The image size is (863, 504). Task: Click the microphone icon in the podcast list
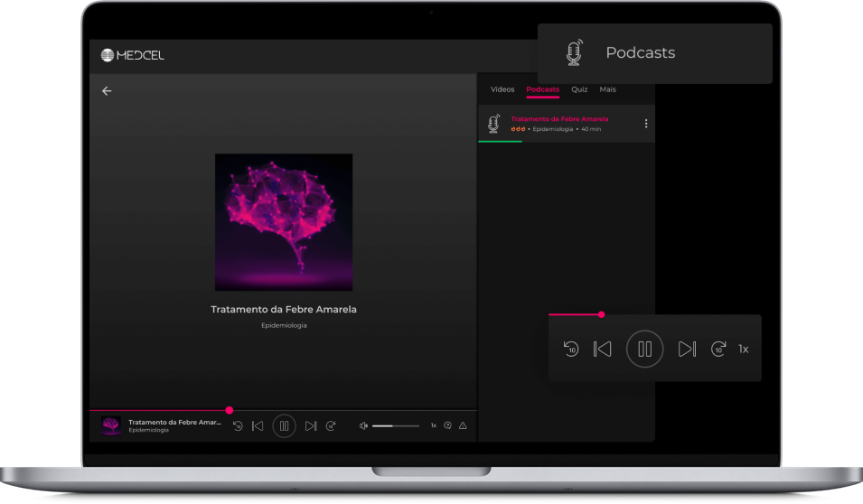click(x=493, y=124)
